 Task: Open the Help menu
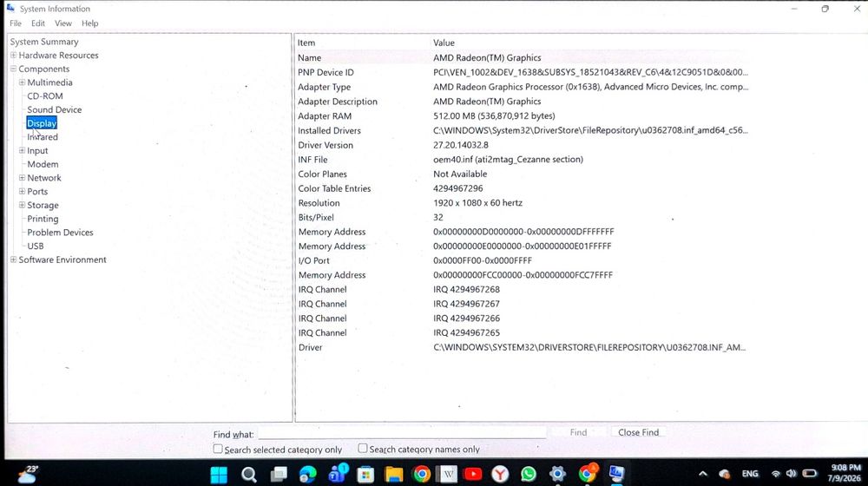coord(89,23)
